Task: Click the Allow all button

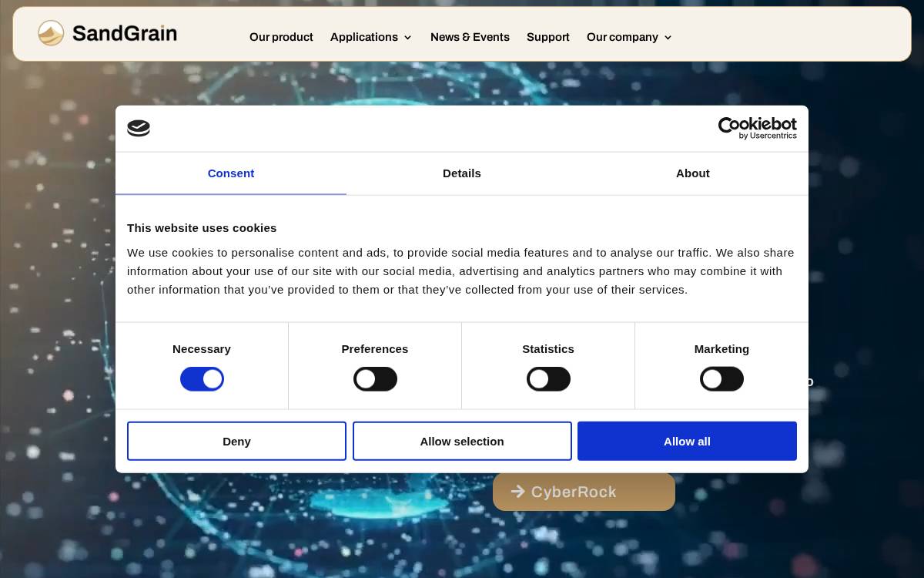Action: point(687,441)
